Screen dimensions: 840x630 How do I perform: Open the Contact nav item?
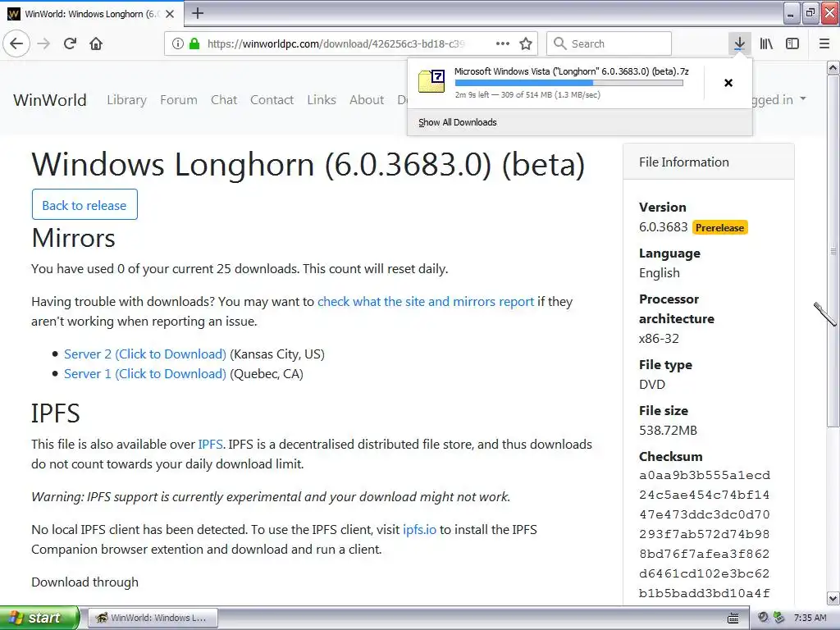[x=272, y=99]
